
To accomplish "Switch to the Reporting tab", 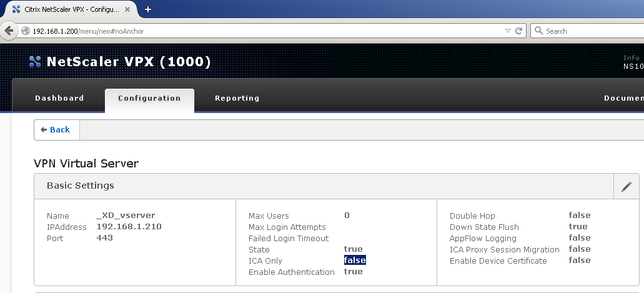I will pyautogui.click(x=237, y=98).
